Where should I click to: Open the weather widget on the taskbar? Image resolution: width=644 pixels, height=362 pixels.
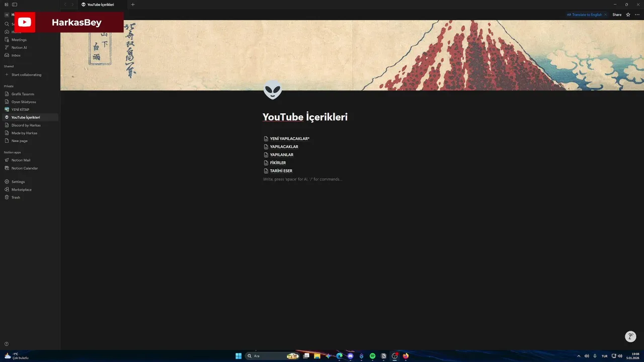coord(16,356)
